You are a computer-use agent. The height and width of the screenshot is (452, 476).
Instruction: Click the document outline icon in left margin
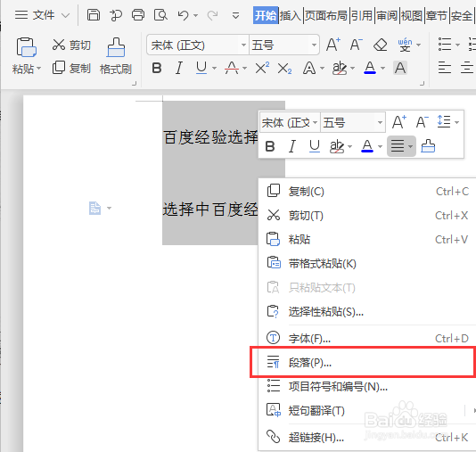tap(94, 209)
